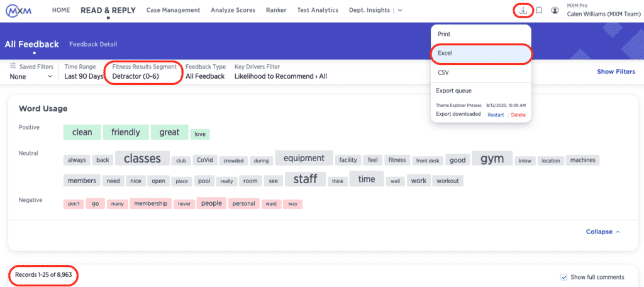
Task: Open Fitness Results Segment Detractor filter
Action: point(144,72)
